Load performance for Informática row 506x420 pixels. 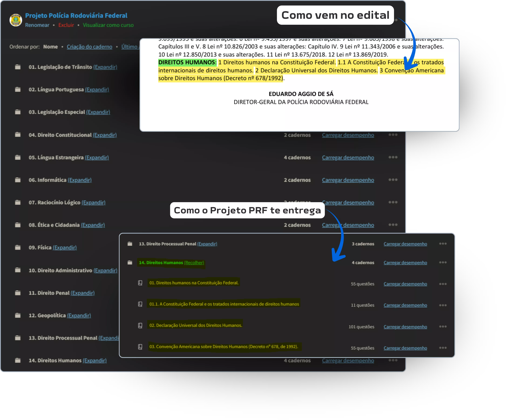tap(348, 180)
